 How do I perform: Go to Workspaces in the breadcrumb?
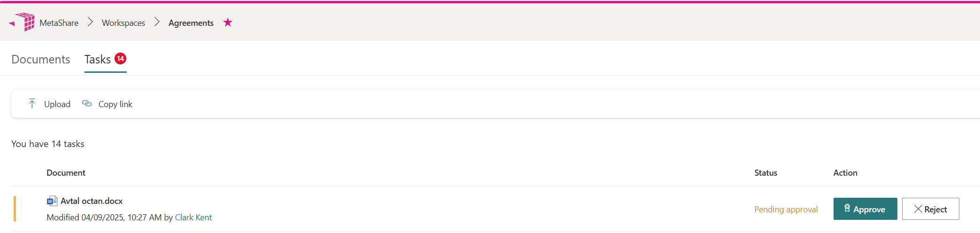click(x=123, y=23)
